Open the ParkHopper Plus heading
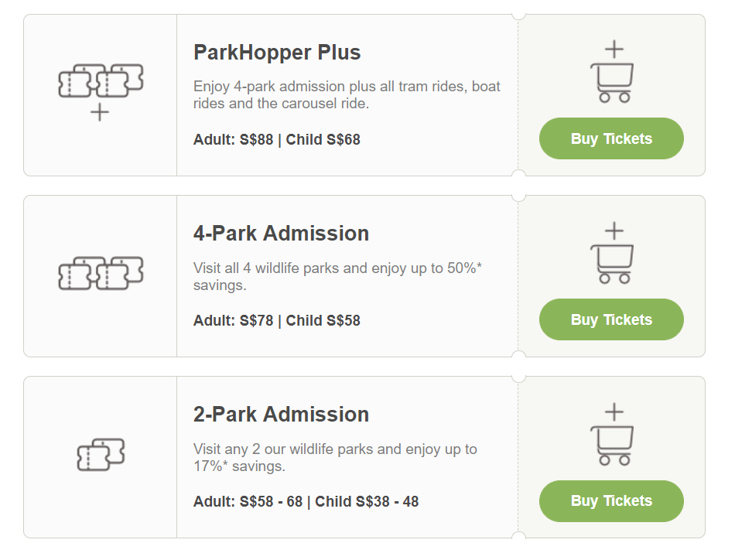This screenshot has width=735, height=560. click(x=276, y=53)
